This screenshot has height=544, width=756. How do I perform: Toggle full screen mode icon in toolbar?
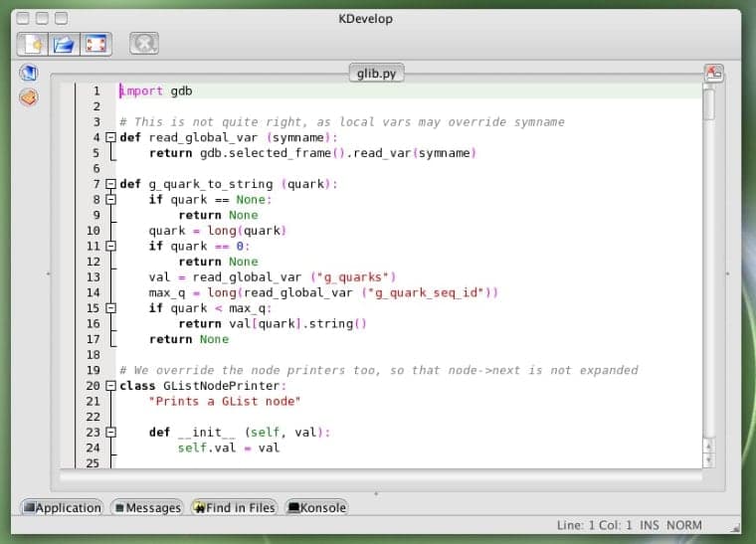(x=95, y=44)
